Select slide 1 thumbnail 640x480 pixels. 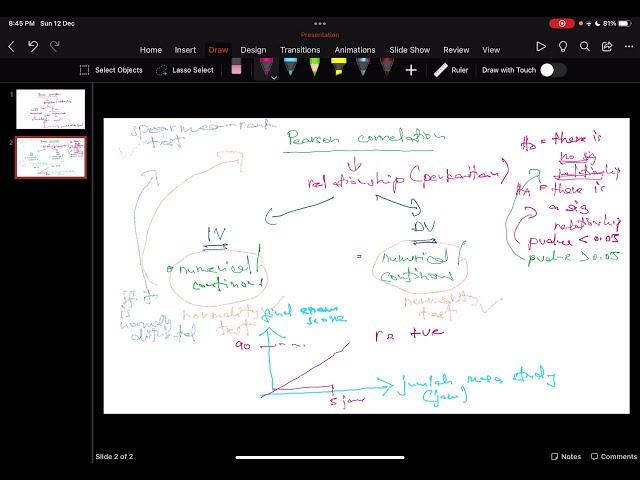pyautogui.click(x=51, y=109)
